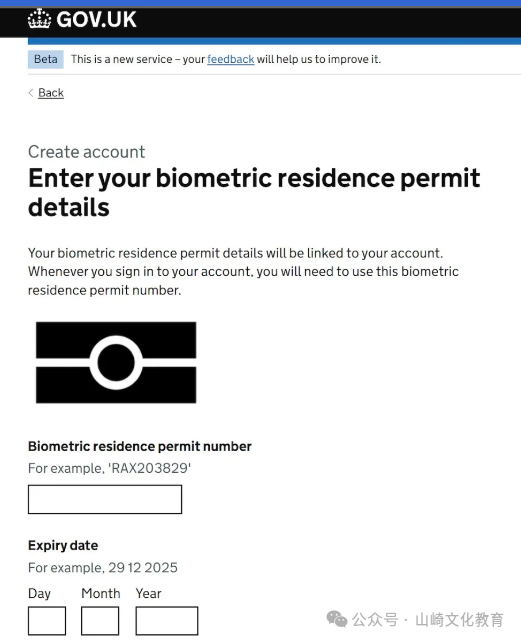This screenshot has width=521, height=641.
Task: Click the 'Month' field label
Action: coord(101,593)
